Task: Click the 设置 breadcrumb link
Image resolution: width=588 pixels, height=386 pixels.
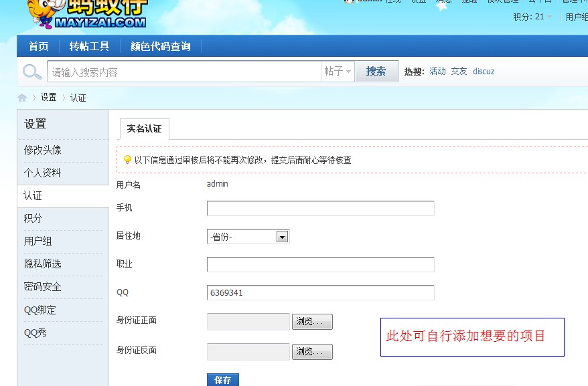Action: pos(48,98)
